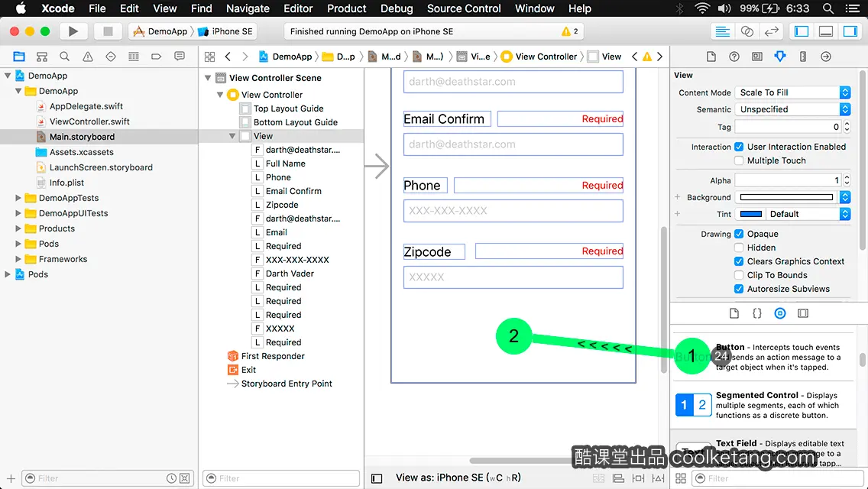
Task: Open the Symbol navigator
Action: pyautogui.click(x=42, y=57)
